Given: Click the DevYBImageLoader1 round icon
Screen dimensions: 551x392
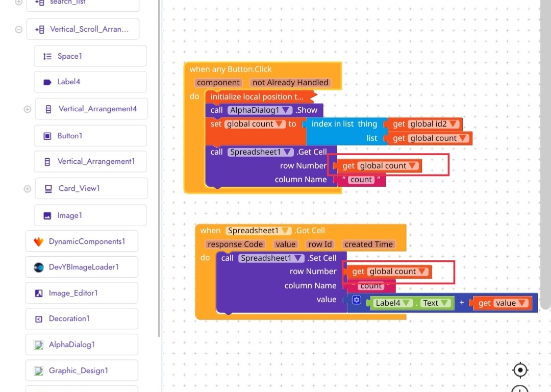Looking at the screenshot, I should tap(39, 267).
